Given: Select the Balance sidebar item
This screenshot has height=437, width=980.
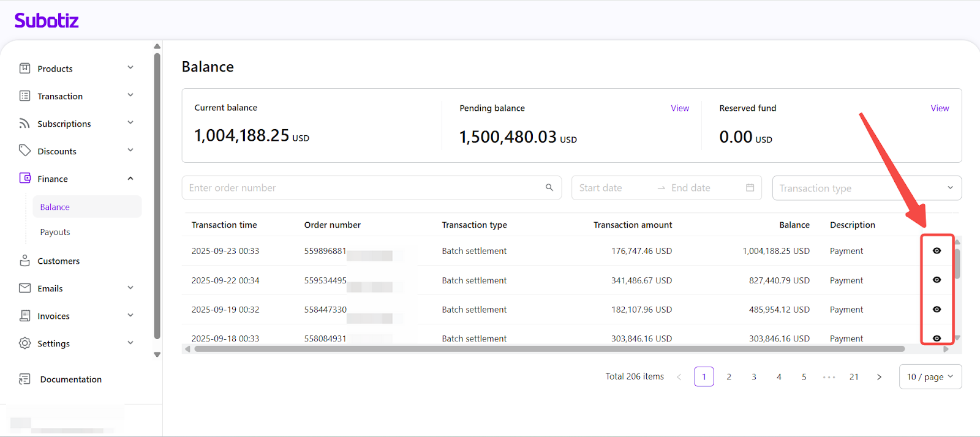Looking at the screenshot, I should coord(55,207).
